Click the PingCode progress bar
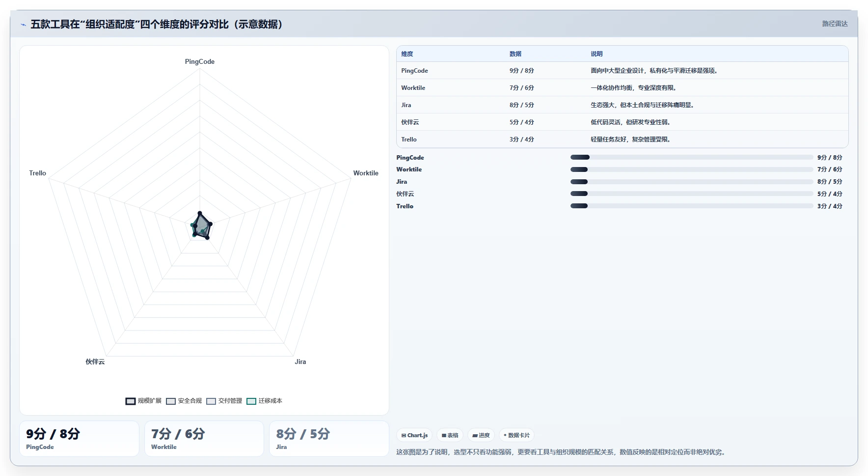 tap(692, 158)
